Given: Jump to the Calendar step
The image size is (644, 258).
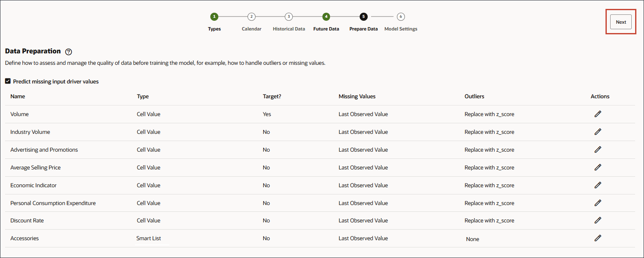Looking at the screenshot, I should tap(251, 17).
